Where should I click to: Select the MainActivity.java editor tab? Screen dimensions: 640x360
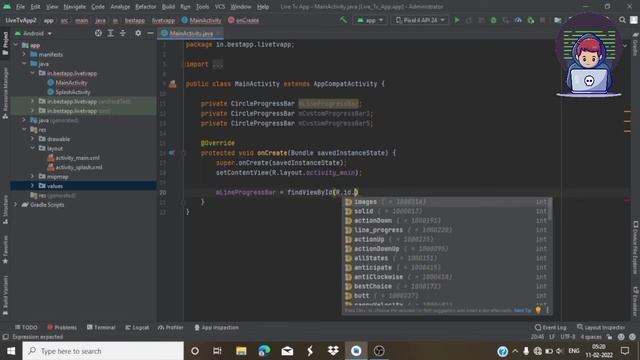coord(191,33)
